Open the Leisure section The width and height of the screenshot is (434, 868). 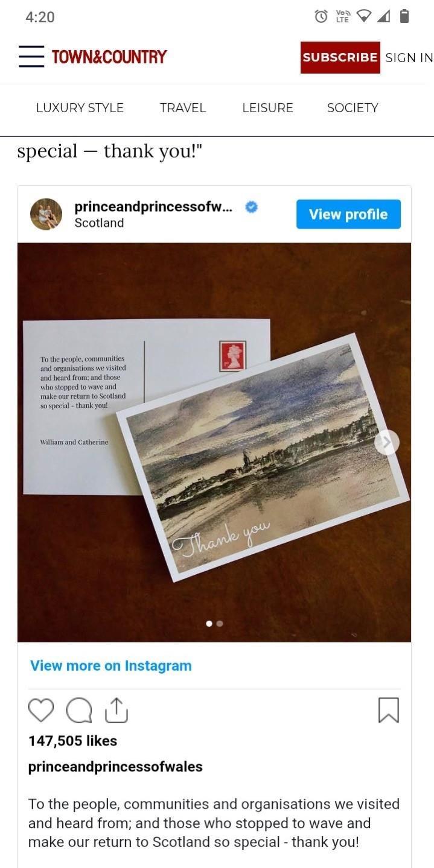[x=267, y=108]
